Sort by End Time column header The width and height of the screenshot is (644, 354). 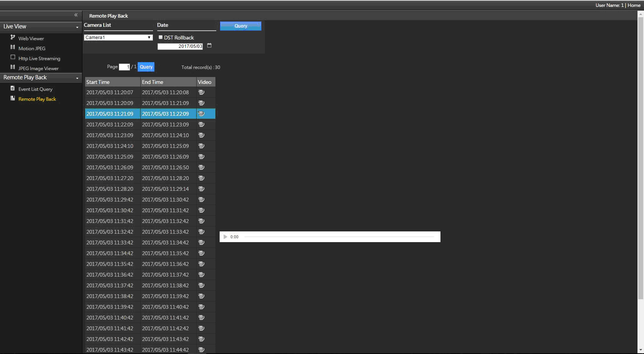[x=168, y=82]
